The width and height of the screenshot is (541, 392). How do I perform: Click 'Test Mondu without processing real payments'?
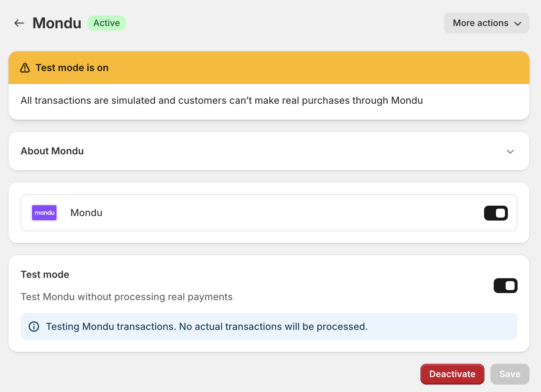(127, 297)
